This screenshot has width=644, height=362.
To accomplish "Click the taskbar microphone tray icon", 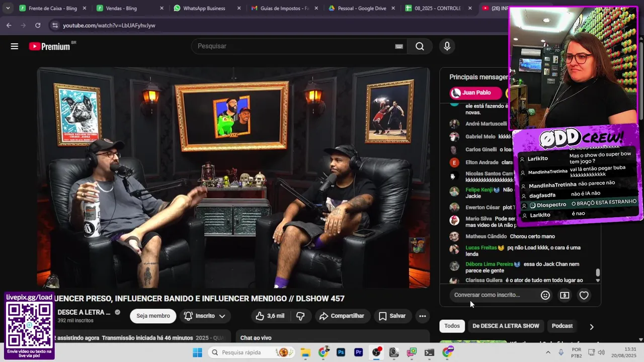I will (x=561, y=352).
